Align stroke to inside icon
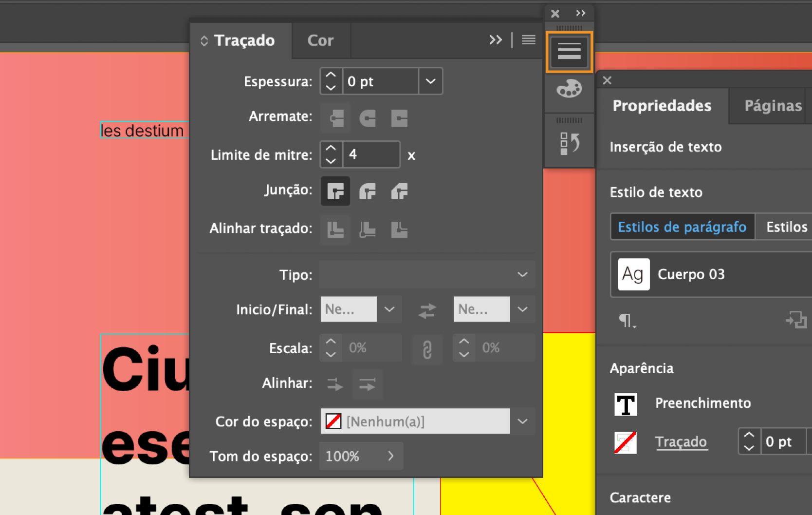The width and height of the screenshot is (812, 515). (x=368, y=229)
